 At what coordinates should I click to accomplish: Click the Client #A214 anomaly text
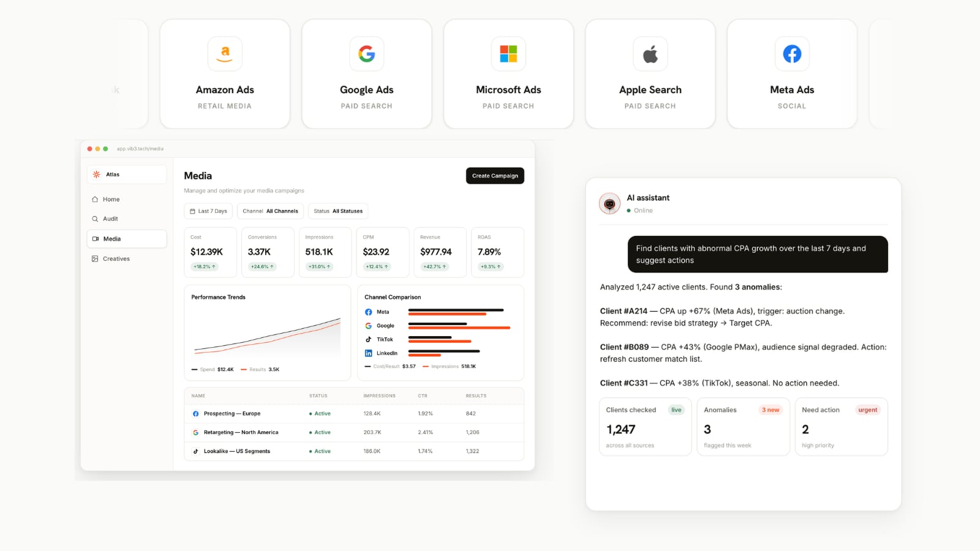(722, 317)
